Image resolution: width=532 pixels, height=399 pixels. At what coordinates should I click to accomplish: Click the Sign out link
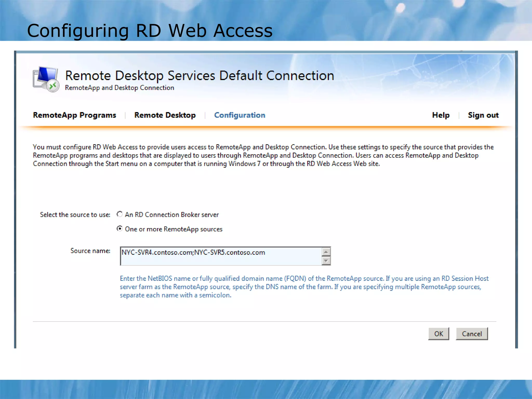tap(483, 115)
